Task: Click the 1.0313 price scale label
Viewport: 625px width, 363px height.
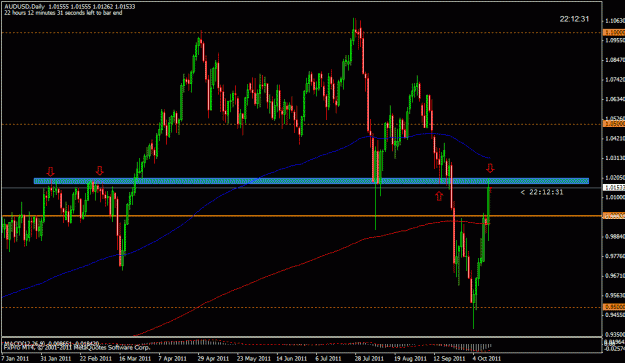Action: point(615,158)
